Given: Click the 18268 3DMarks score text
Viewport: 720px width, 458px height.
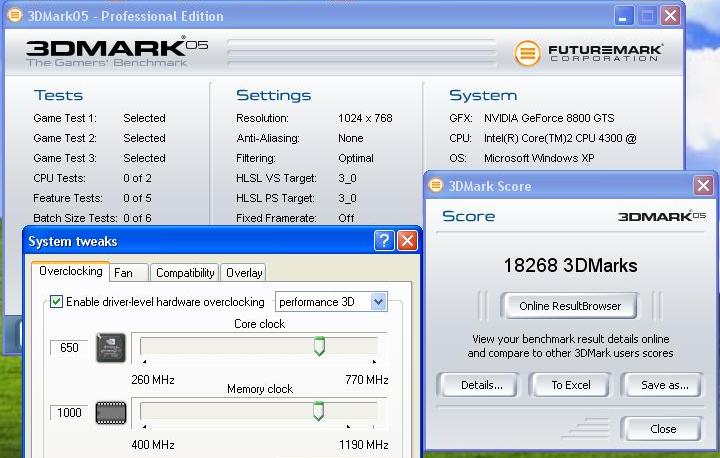Looking at the screenshot, I should tap(570, 266).
